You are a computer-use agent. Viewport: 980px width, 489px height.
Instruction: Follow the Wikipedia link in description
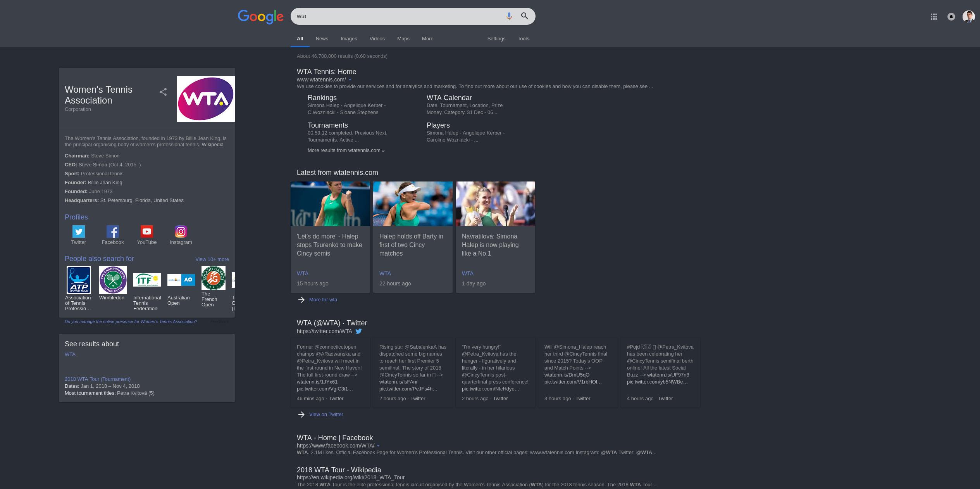(x=212, y=145)
